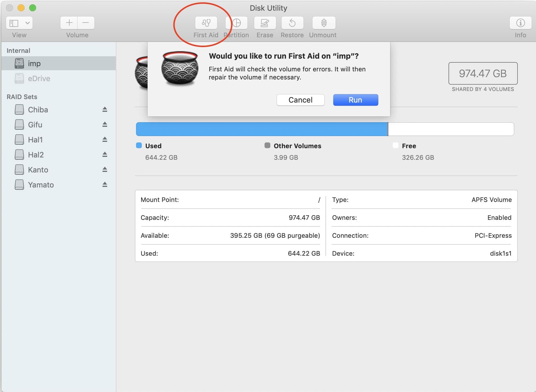Image resolution: width=536 pixels, height=392 pixels.
Task: Select the Chiba disk in sidebar
Action: (x=59, y=109)
